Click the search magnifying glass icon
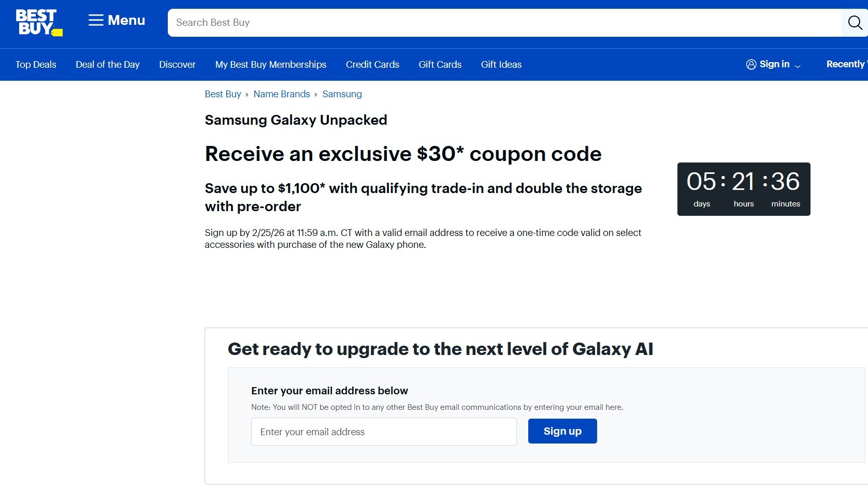 click(x=854, y=23)
